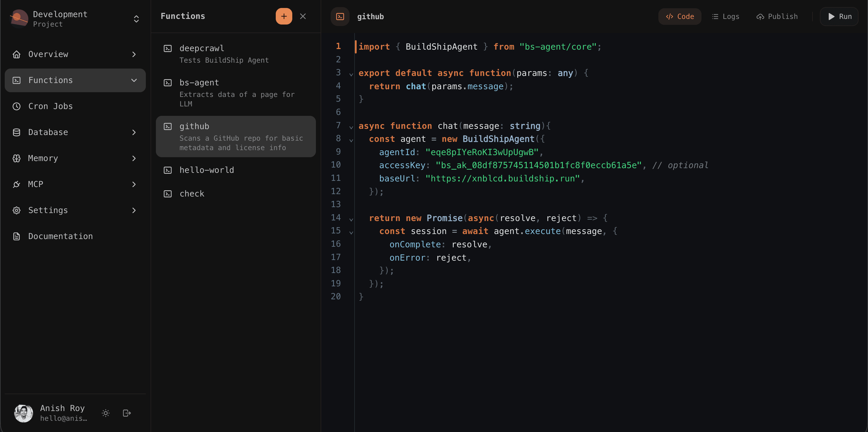This screenshot has width=868, height=432.
Task: Open the Development project switcher
Action: tap(136, 19)
